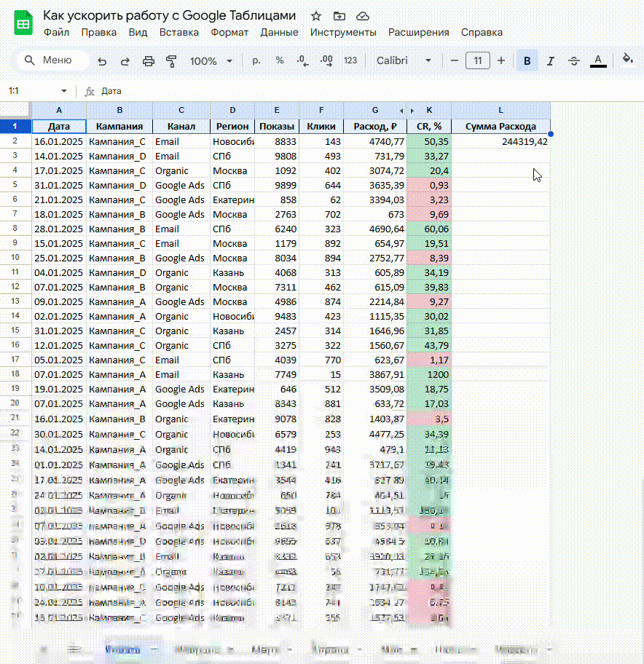Expand the name box dropdown arrow
This screenshot has height=664, width=644.
[x=64, y=90]
